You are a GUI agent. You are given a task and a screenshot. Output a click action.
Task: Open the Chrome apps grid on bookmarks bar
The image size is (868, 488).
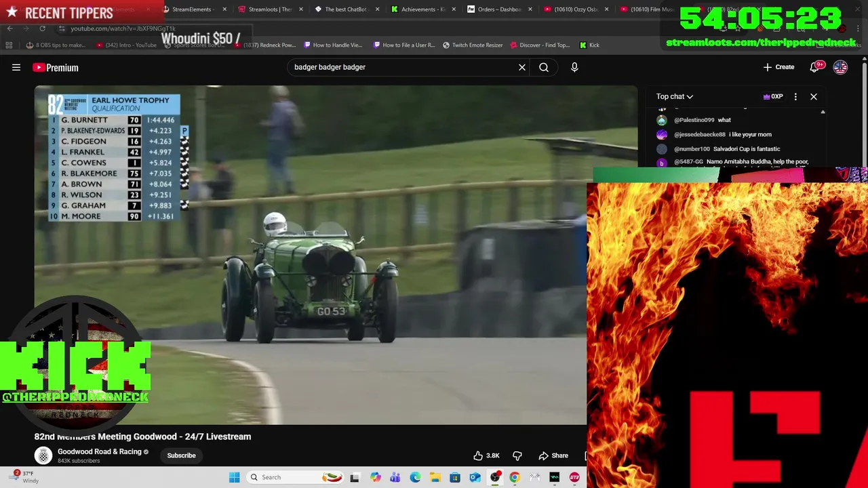(x=9, y=45)
